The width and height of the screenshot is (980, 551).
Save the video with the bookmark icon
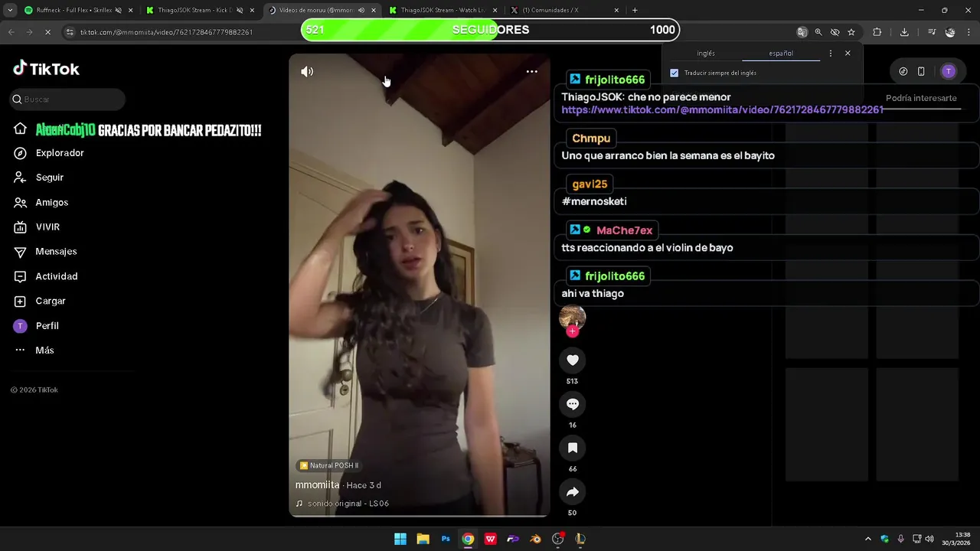573,448
